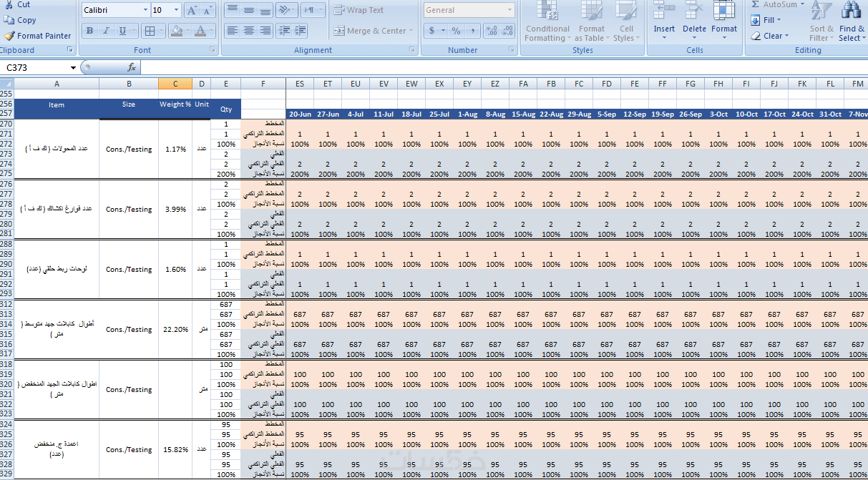Click the Format cells icon

point(724,10)
